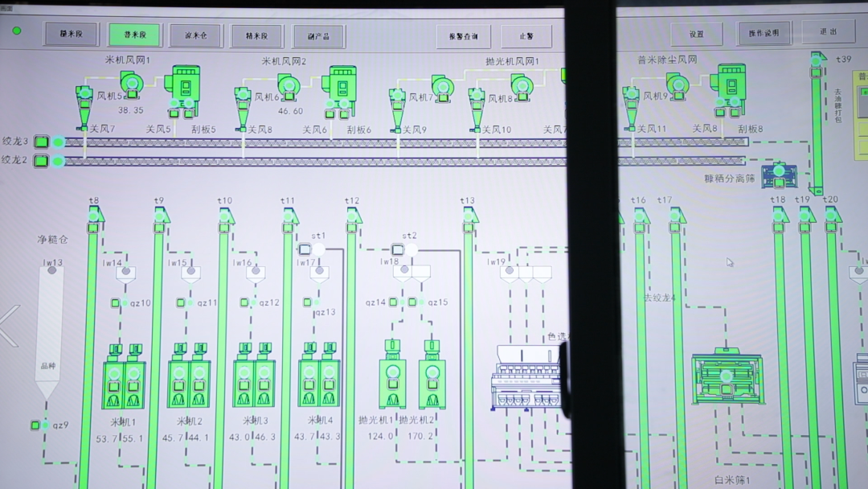The image size is (868, 489).
Task: Select the 米机风网1 dust collector unit
Action: click(183, 90)
